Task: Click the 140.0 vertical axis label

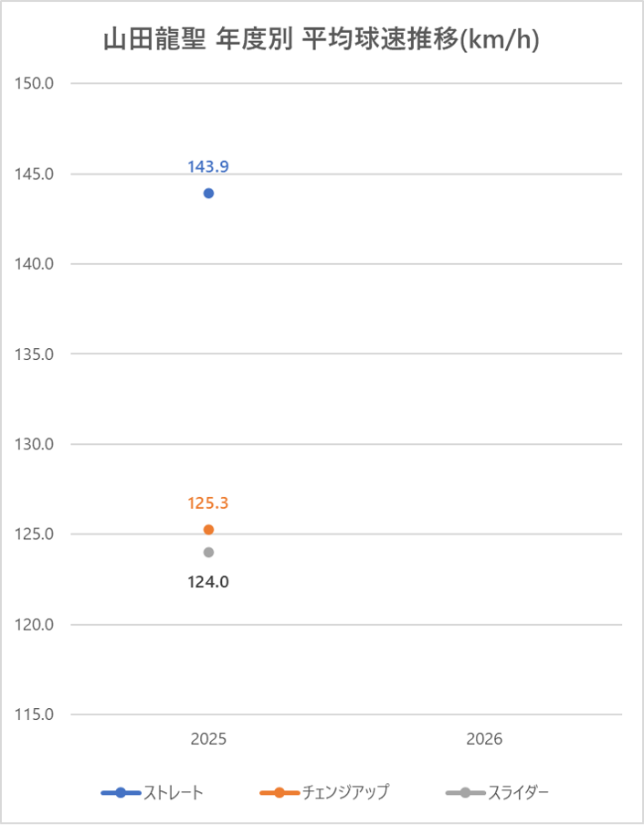Action: click(37, 264)
